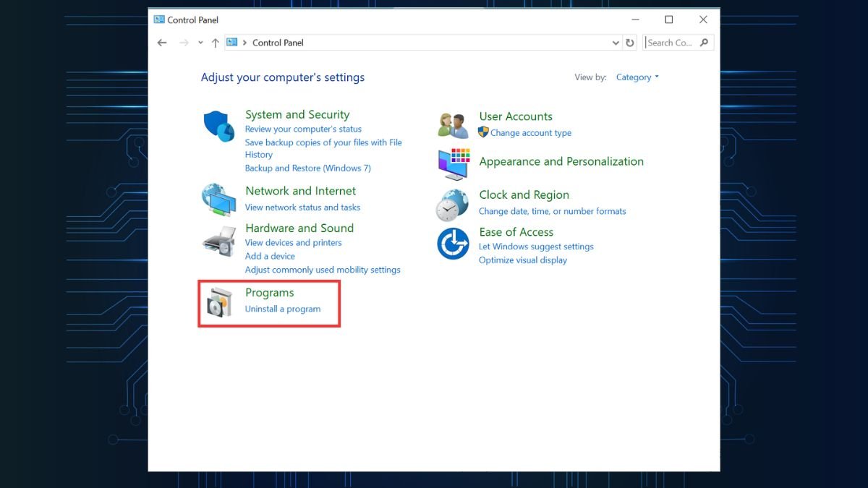The height and width of the screenshot is (488, 868).
Task: Click the Up arrow to parent folder
Action: point(215,43)
